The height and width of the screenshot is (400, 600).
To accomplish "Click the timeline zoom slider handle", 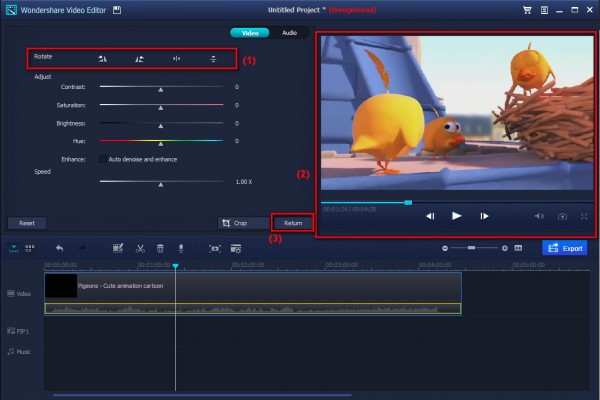I will pyautogui.click(x=471, y=248).
